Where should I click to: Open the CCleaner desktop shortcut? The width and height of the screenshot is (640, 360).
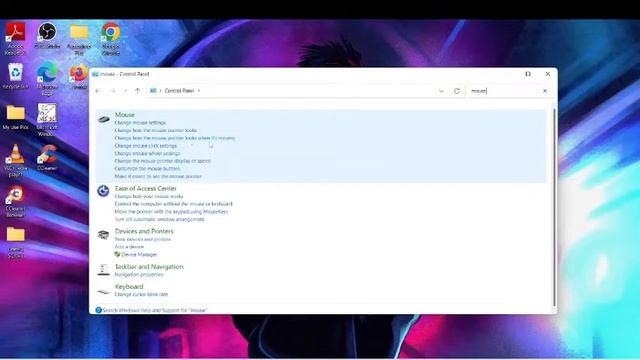point(47,158)
